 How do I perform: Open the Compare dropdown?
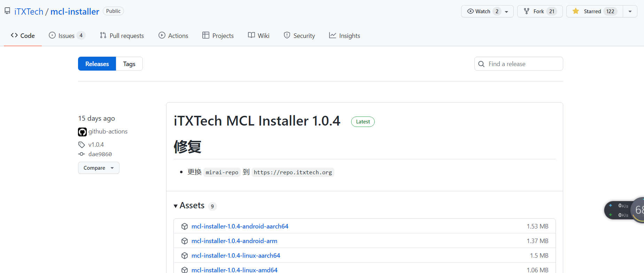[x=99, y=168]
